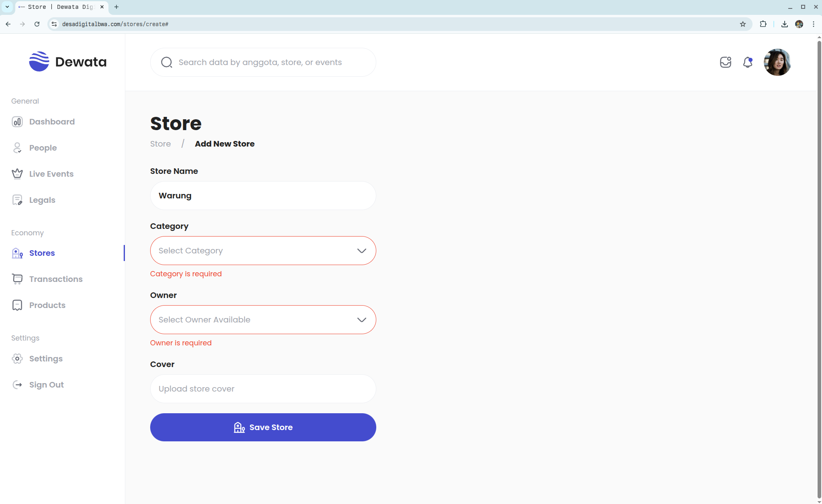Expand the Select Owner Available dropdown
The width and height of the screenshot is (822, 504).
263,320
